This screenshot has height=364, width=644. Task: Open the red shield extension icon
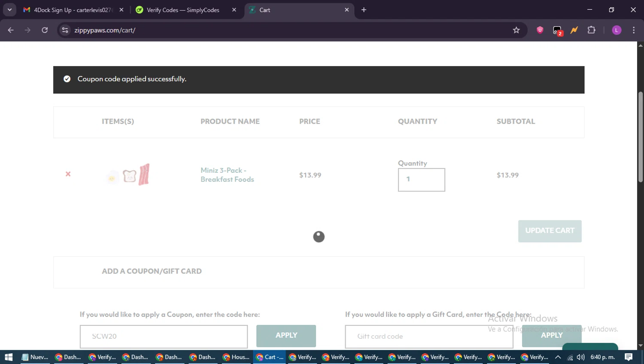(x=540, y=30)
